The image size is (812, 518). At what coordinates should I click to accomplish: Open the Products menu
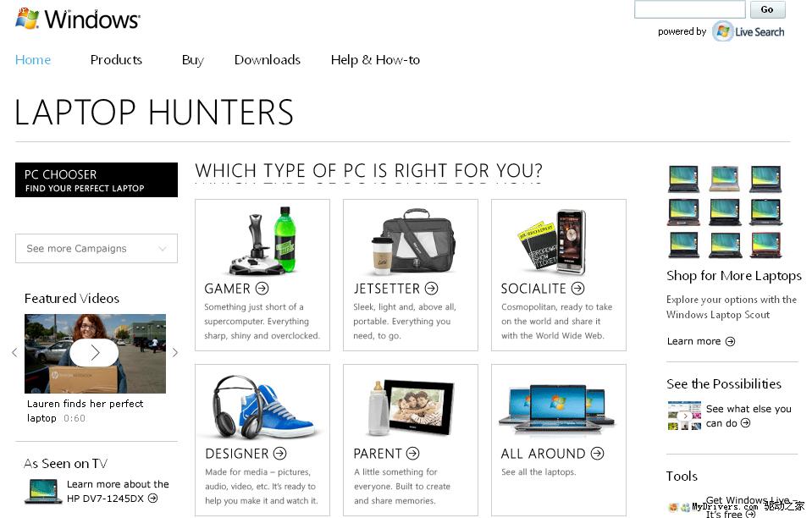[x=116, y=60]
